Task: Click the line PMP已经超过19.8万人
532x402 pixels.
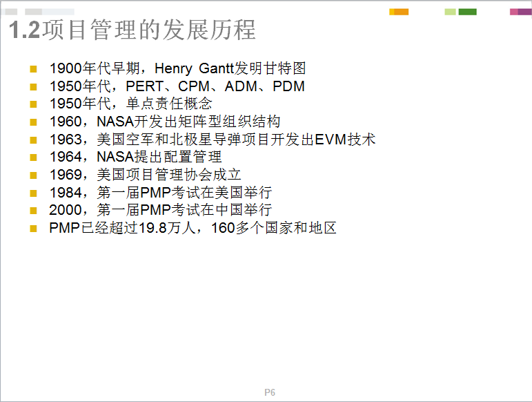Action: 193,228
